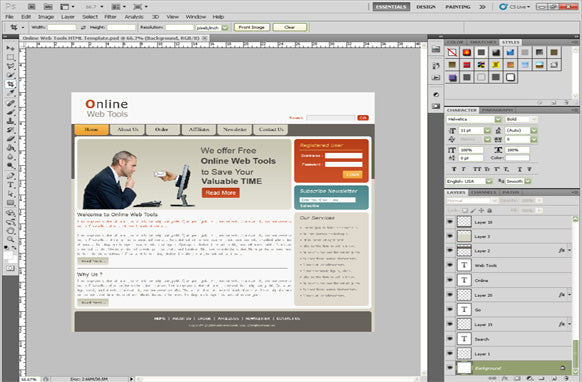Hide the Search text layer
Image resolution: width=582 pixels, height=382 pixels.
(x=450, y=339)
